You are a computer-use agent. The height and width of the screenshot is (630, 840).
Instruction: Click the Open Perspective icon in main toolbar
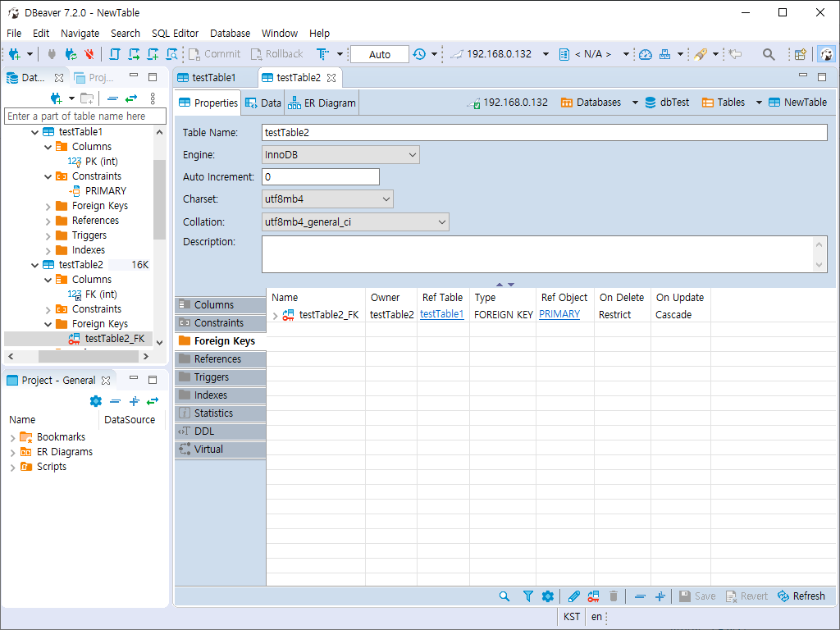[801, 54]
